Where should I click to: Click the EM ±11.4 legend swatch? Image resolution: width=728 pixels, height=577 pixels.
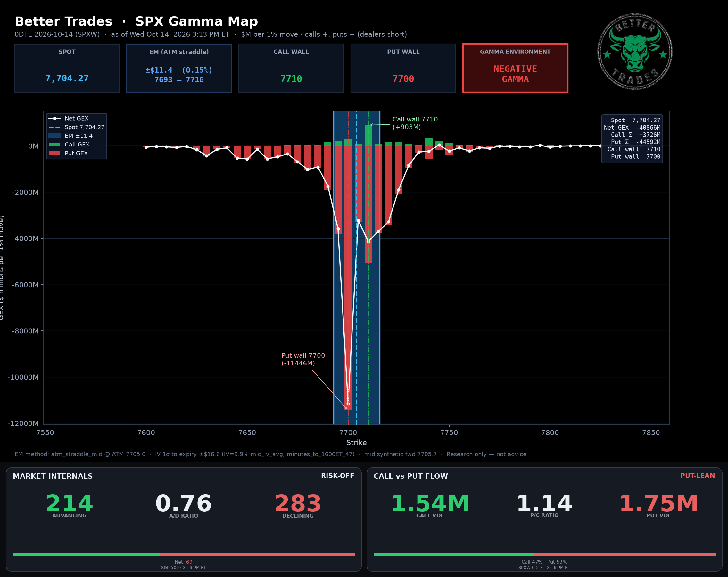pyautogui.click(x=54, y=136)
